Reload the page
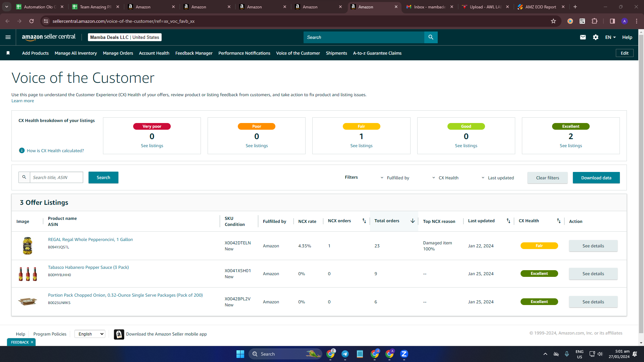This screenshot has height=362, width=644. tap(32, 21)
